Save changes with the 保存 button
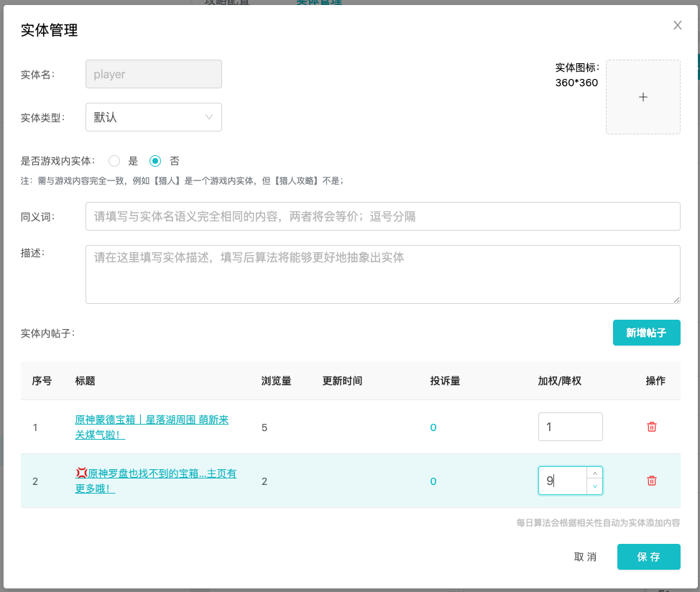The width and height of the screenshot is (700, 592). coord(648,557)
